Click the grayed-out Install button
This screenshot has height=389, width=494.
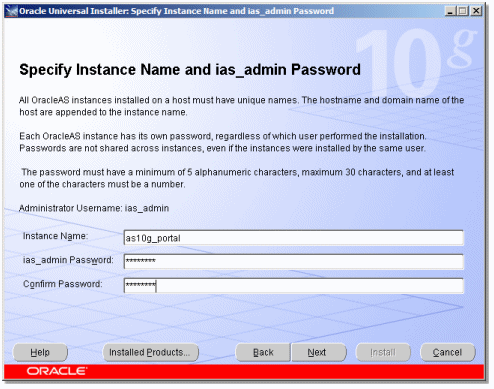pyautogui.click(x=383, y=352)
